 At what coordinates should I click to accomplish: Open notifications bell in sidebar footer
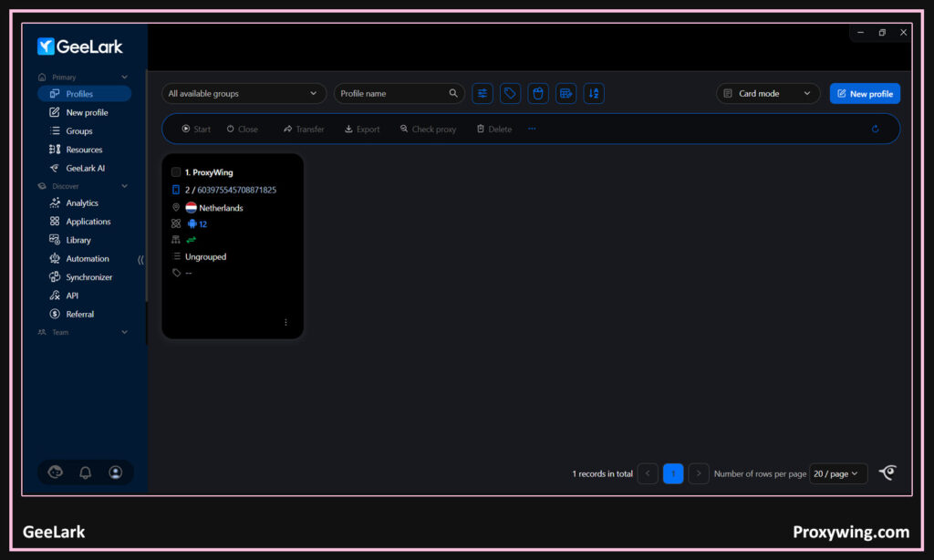tap(86, 472)
